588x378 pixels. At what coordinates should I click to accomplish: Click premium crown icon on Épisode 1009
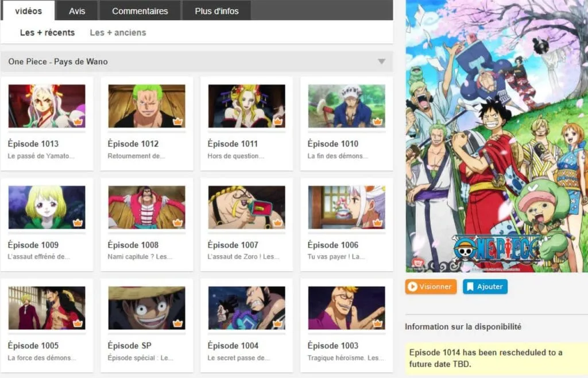78,223
